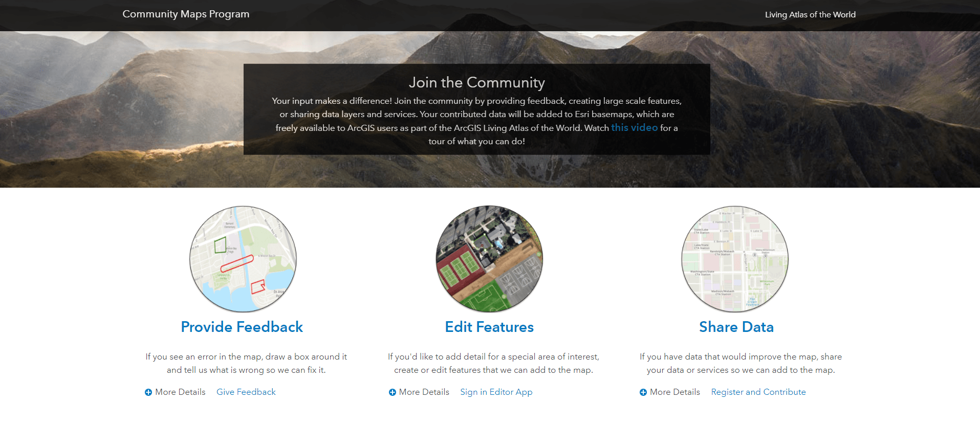Click the Join the Community banner title
The width and height of the screenshot is (980, 447).
(477, 82)
